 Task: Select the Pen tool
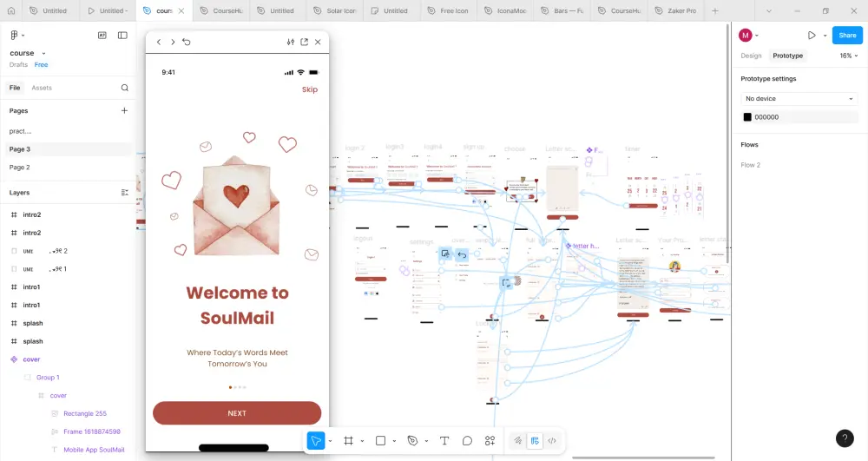412,441
